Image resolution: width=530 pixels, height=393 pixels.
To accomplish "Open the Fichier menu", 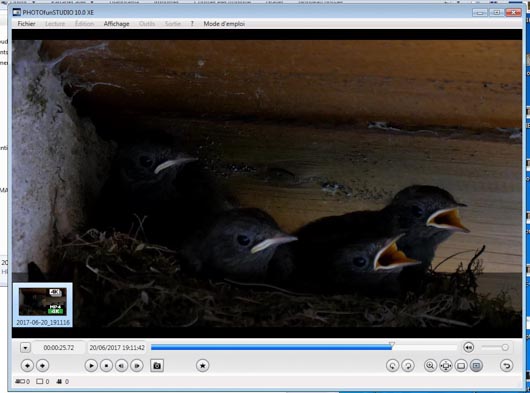I will point(26,24).
